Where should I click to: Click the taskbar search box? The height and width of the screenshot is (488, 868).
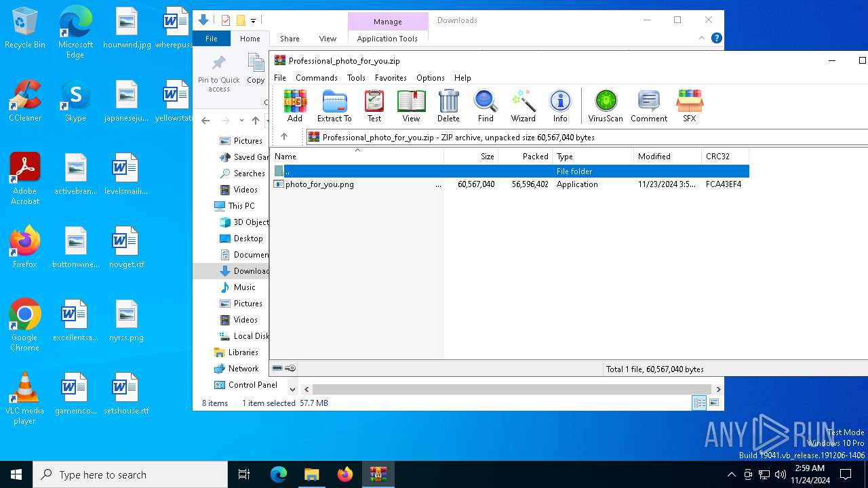pos(130,474)
